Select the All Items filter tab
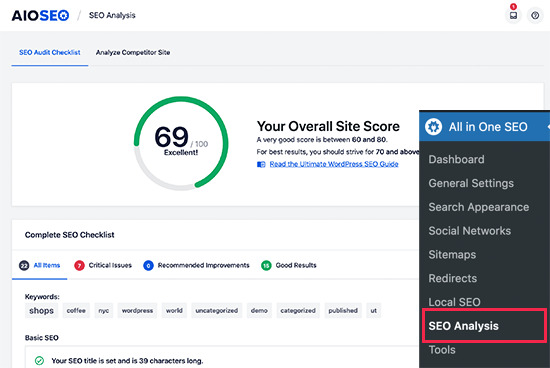This screenshot has height=368, width=550. [40, 266]
